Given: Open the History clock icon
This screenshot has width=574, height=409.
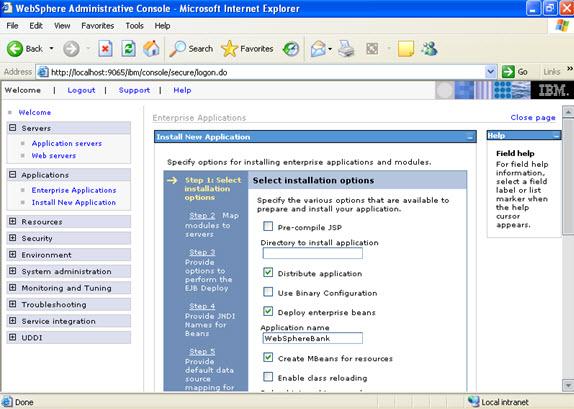Looking at the screenshot, I should click(291, 49).
